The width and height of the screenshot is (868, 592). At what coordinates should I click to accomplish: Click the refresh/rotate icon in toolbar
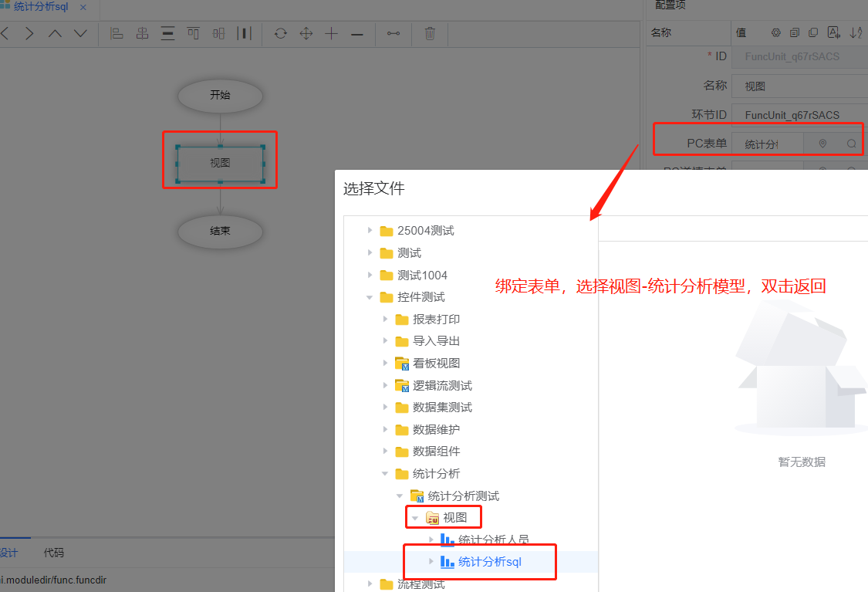pyautogui.click(x=281, y=33)
